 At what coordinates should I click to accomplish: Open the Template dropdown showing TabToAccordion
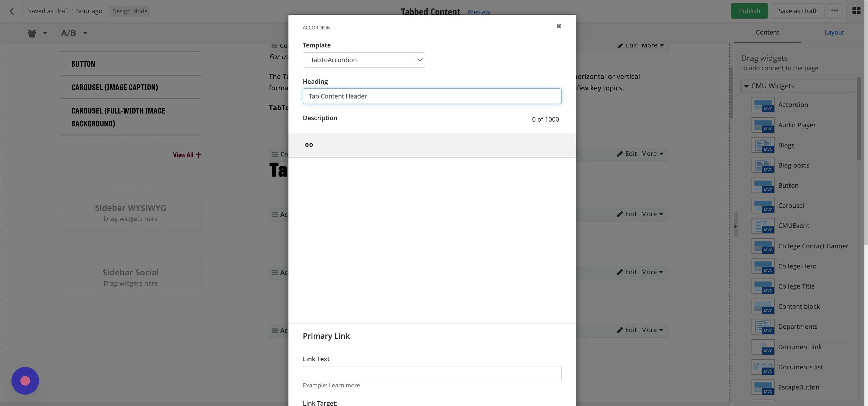click(363, 60)
